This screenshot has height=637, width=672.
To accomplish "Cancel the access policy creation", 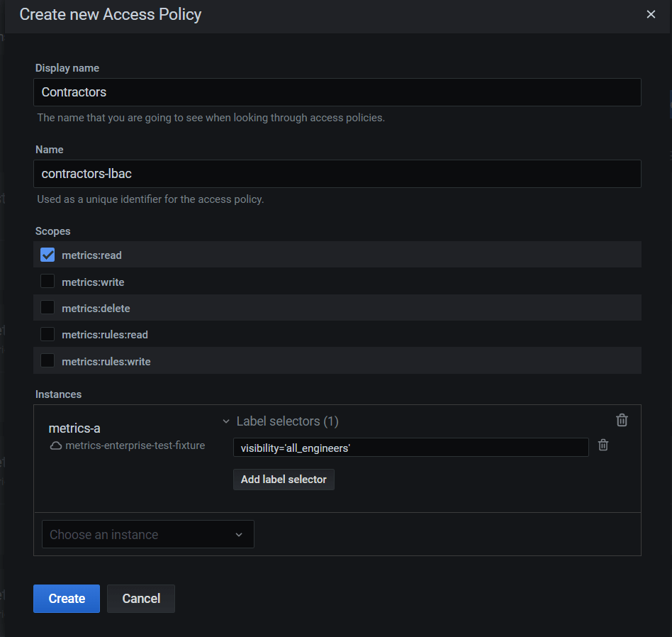I will tap(141, 598).
